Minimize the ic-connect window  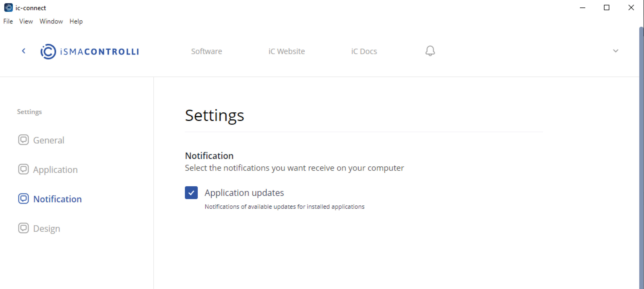(x=582, y=8)
